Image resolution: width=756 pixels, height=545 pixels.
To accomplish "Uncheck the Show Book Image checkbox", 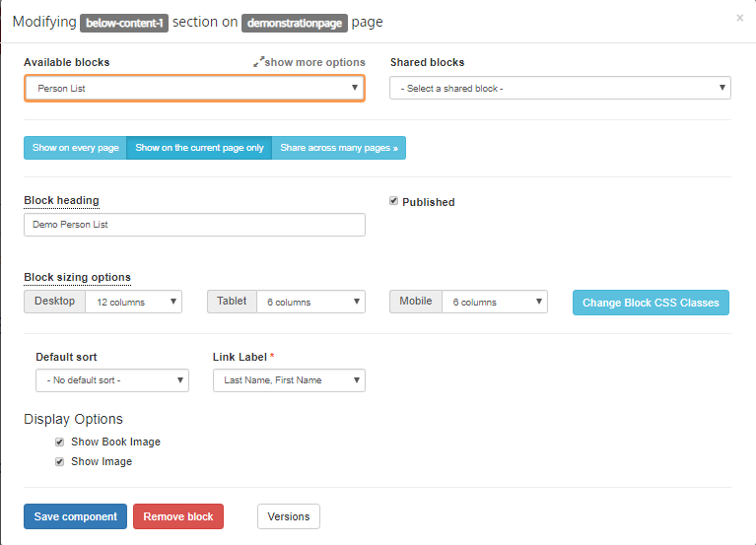I will [60, 443].
